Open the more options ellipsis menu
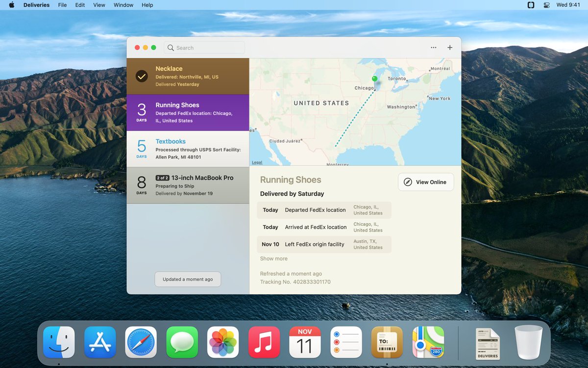The image size is (588, 368). tap(434, 48)
